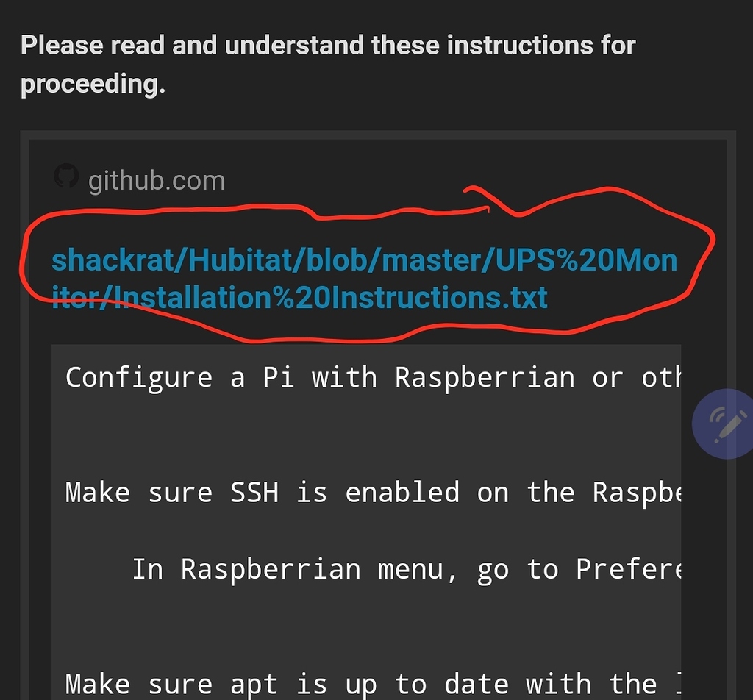
Task: Click the second line of the blue link
Action: coord(299,297)
